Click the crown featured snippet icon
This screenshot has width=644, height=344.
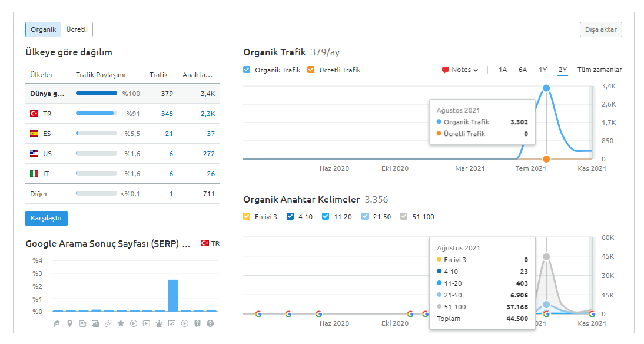pos(159,323)
